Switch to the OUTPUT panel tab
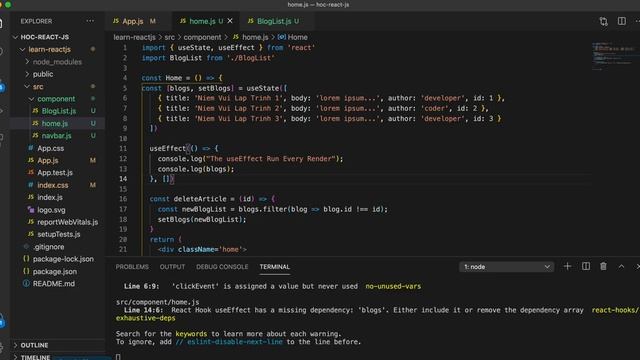The image size is (640, 360). (172, 267)
